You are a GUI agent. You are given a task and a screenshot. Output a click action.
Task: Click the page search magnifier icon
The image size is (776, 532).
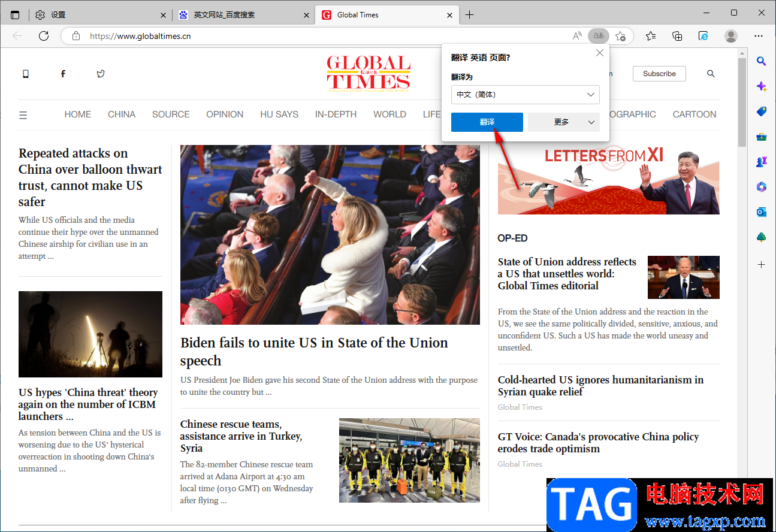pyautogui.click(x=711, y=74)
